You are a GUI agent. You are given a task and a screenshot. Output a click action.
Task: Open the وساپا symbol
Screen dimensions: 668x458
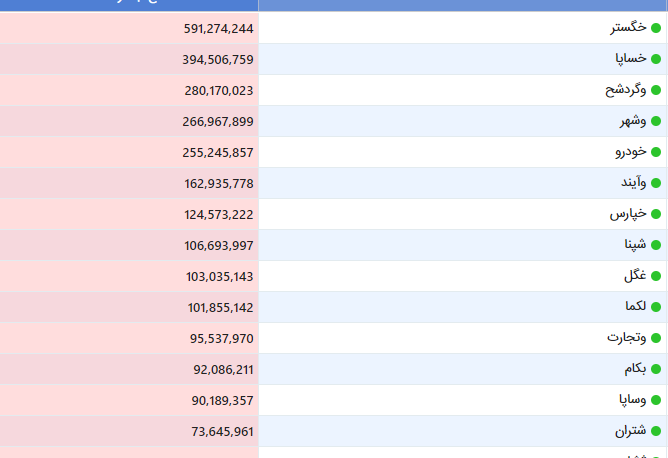click(633, 400)
